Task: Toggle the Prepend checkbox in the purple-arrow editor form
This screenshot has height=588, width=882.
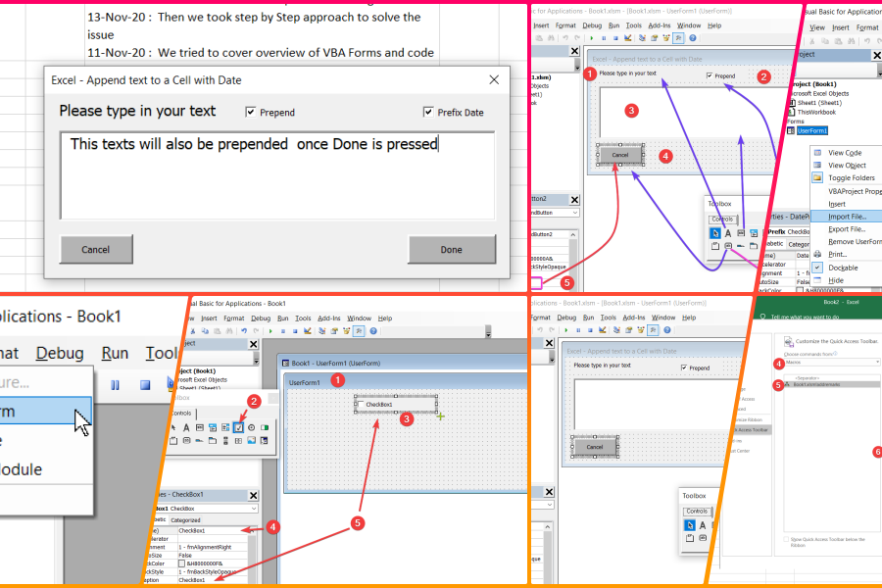Action: tap(710, 75)
